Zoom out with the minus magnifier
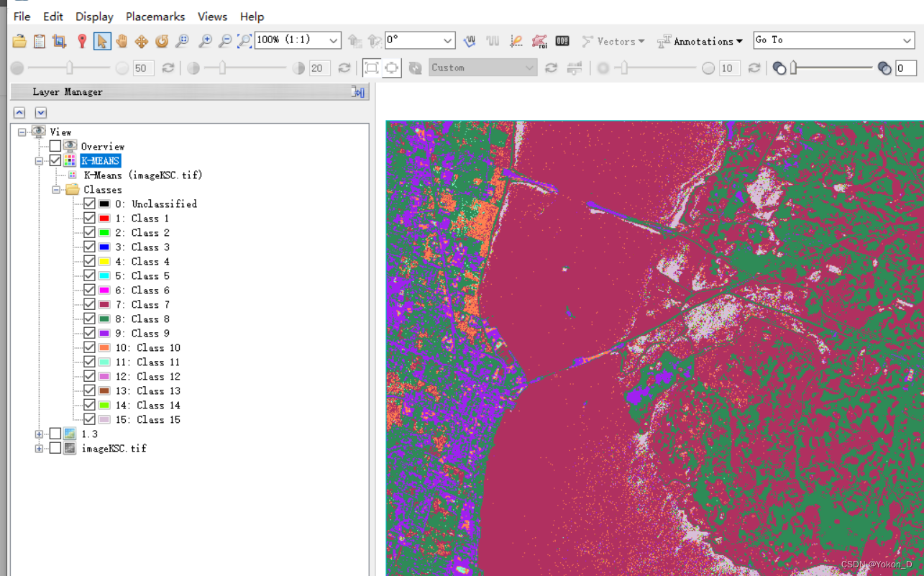 click(x=225, y=41)
